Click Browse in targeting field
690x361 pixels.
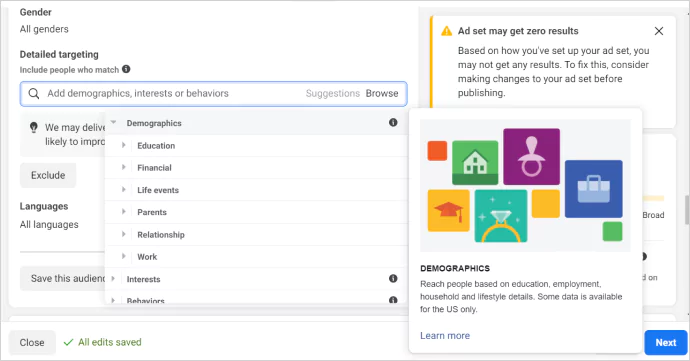pyautogui.click(x=382, y=93)
